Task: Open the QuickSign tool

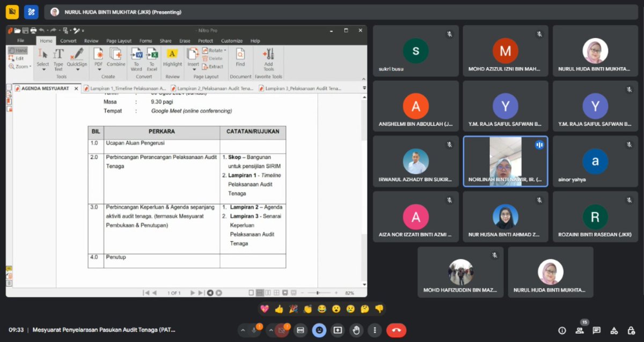Action: pyautogui.click(x=77, y=59)
